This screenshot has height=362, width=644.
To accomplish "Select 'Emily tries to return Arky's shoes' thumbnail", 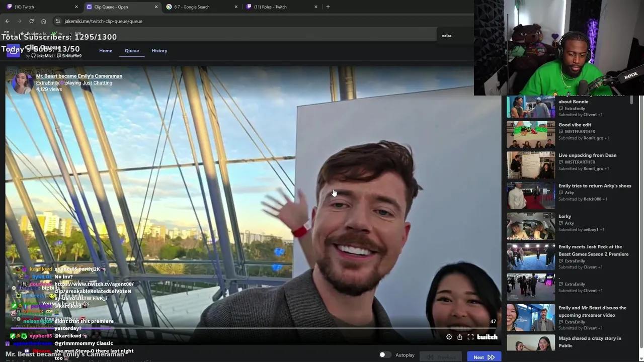I will coord(531,196).
